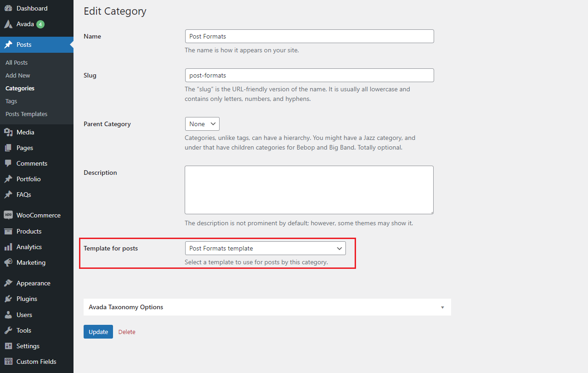Click the Plugins plug icon
The image size is (588, 373).
8,299
